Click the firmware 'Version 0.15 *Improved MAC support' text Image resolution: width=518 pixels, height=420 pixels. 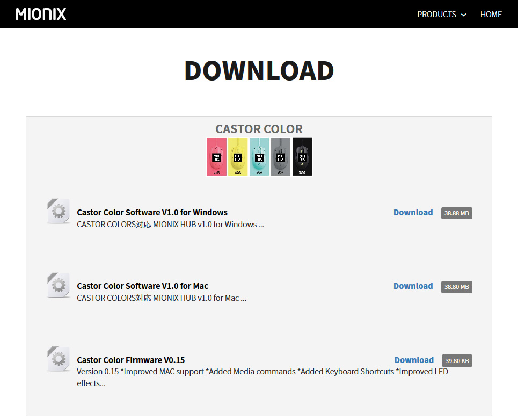click(x=141, y=372)
